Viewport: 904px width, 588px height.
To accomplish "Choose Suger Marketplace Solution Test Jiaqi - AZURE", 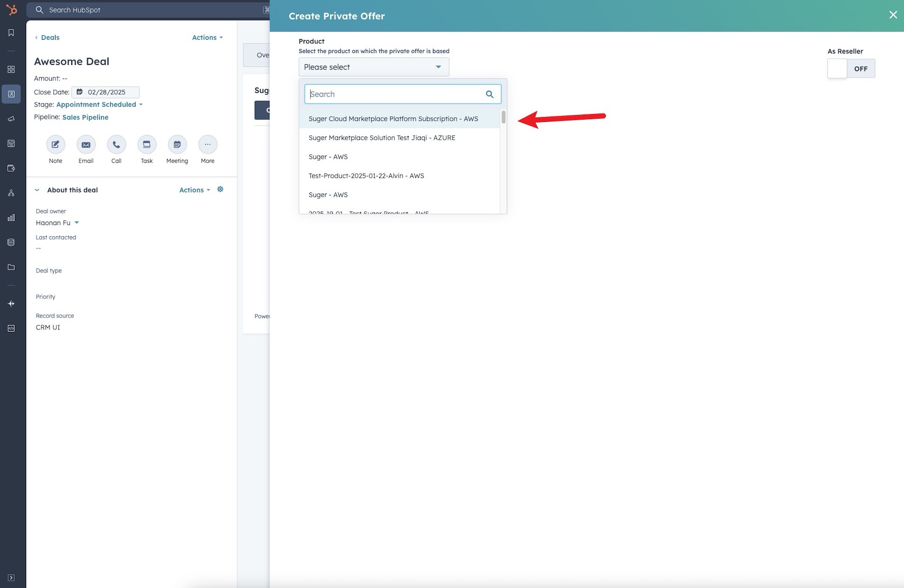I will tap(381, 138).
